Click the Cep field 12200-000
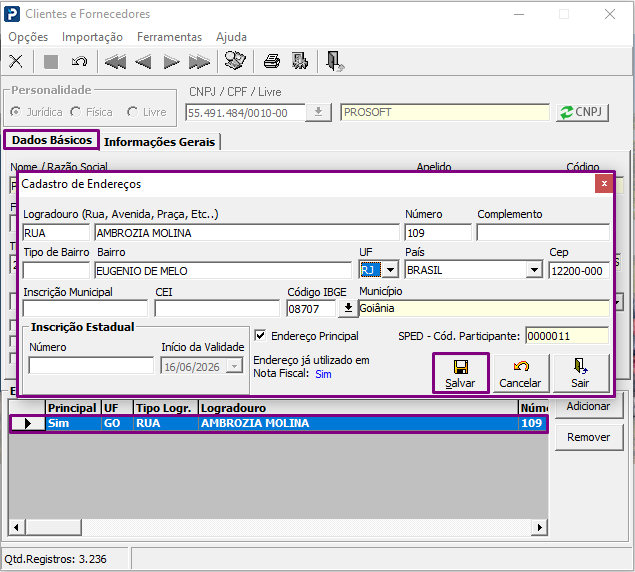The image size is (635, 572). pyautogui.click(x=579, y=271)
